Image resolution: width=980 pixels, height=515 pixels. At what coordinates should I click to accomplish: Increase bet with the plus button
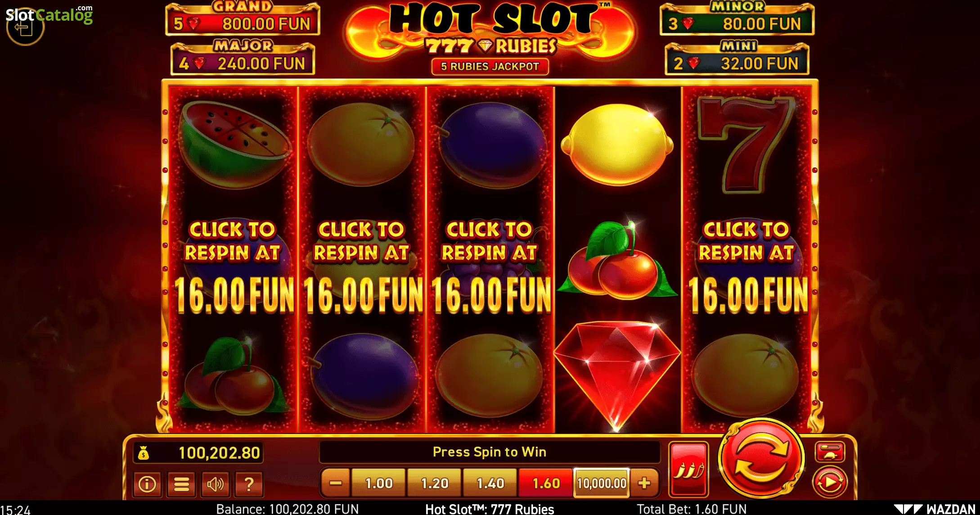644,483
